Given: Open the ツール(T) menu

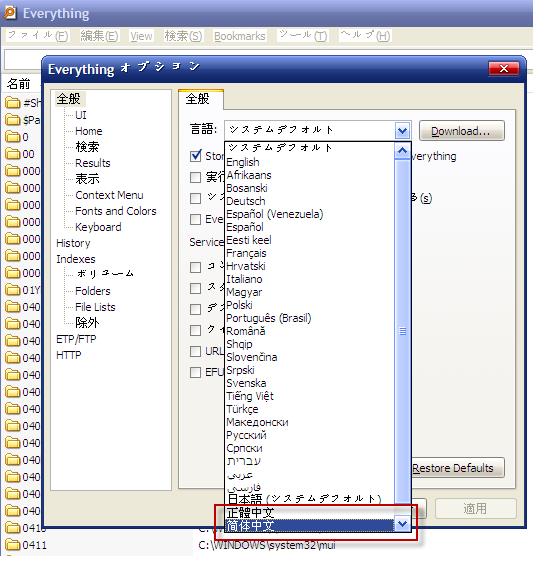Looking at the screenshot, I should pyautogui.click(x=303, y=35).
